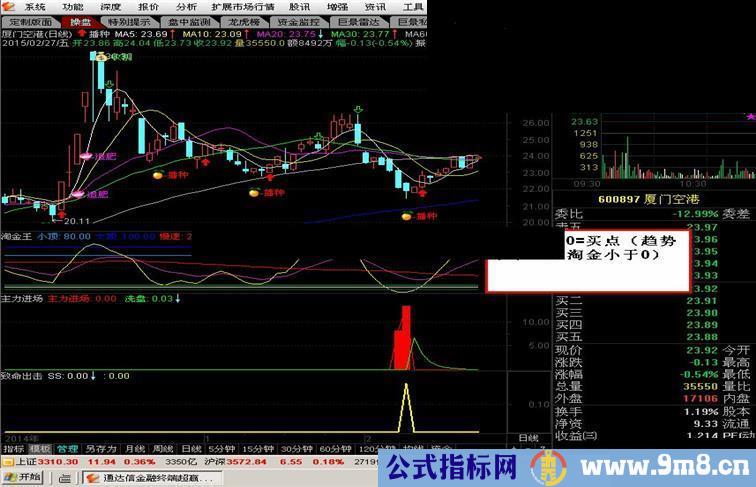This screenshot has width=756, height=487.
Task: Select the 特别提示 tab
Action: [x=129, y=21]
